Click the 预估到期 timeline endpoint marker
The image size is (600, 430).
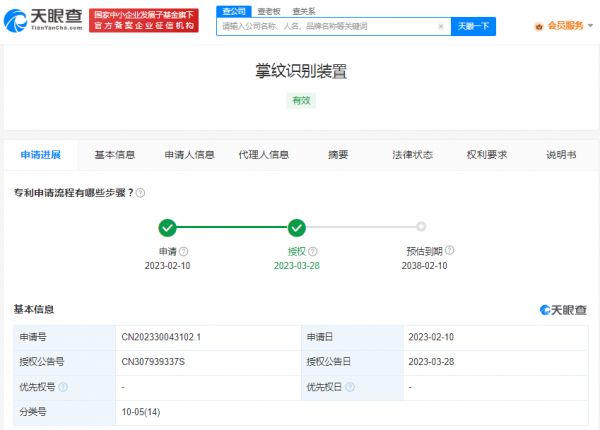click(421, 227)
